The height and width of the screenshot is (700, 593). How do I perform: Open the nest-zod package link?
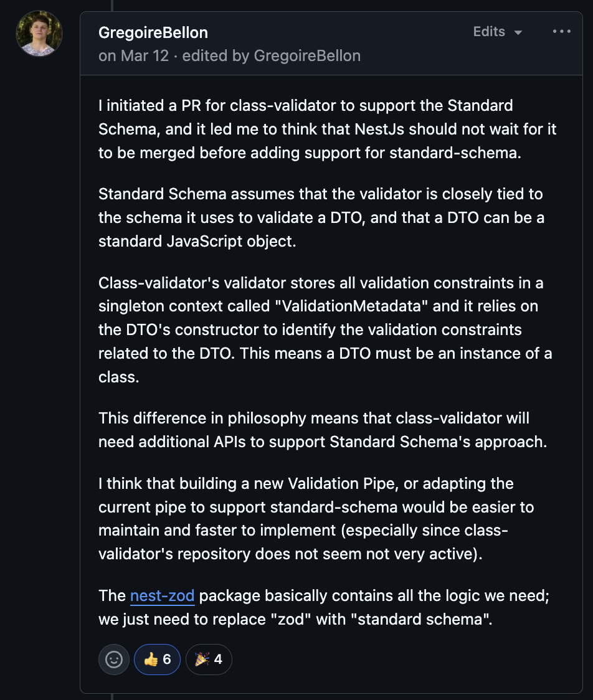(x=162, y=595)
